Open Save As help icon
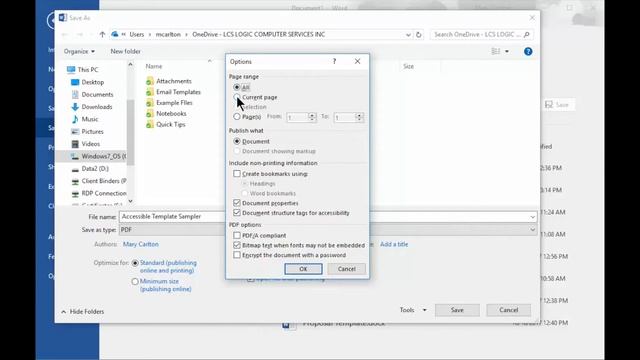The height and width of the screenshot is (360, 640). click(528, 51)
